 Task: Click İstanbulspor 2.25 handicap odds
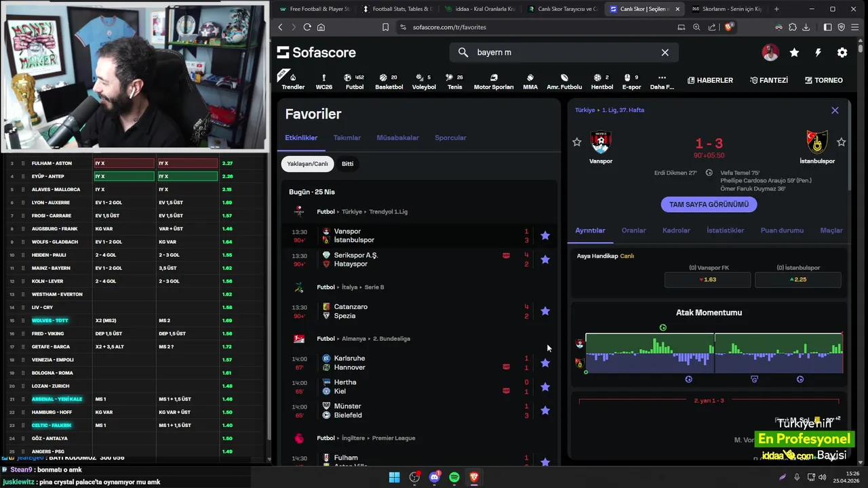pos(798,279)
